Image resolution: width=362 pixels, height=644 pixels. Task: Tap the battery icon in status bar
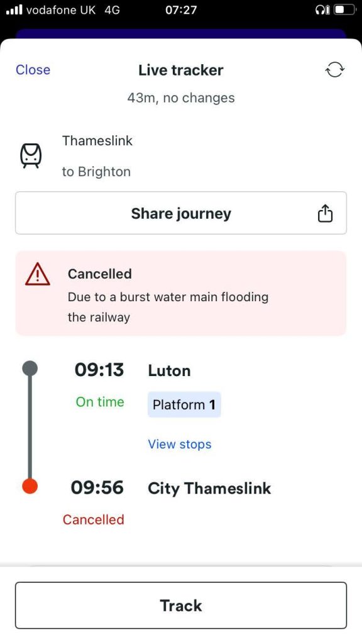(345, 10)
